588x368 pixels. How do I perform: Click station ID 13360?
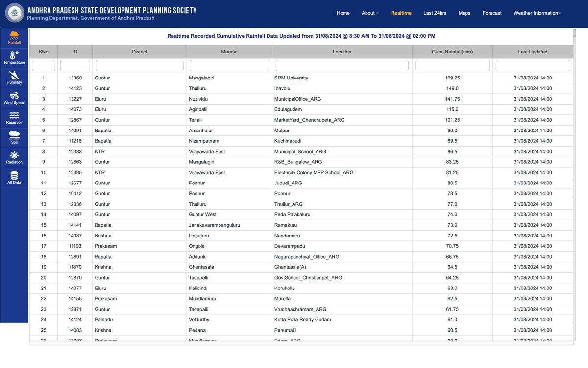[75, 78]
